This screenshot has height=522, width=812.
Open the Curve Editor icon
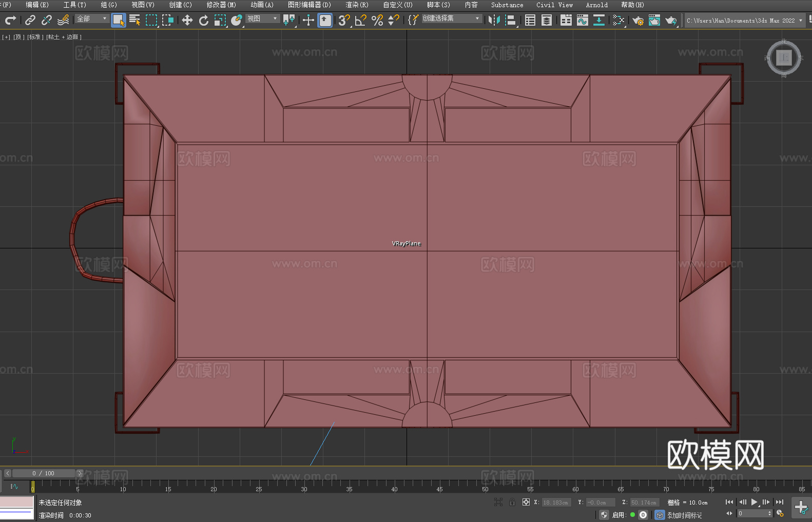pyautogui.click(x=582, y=20)
